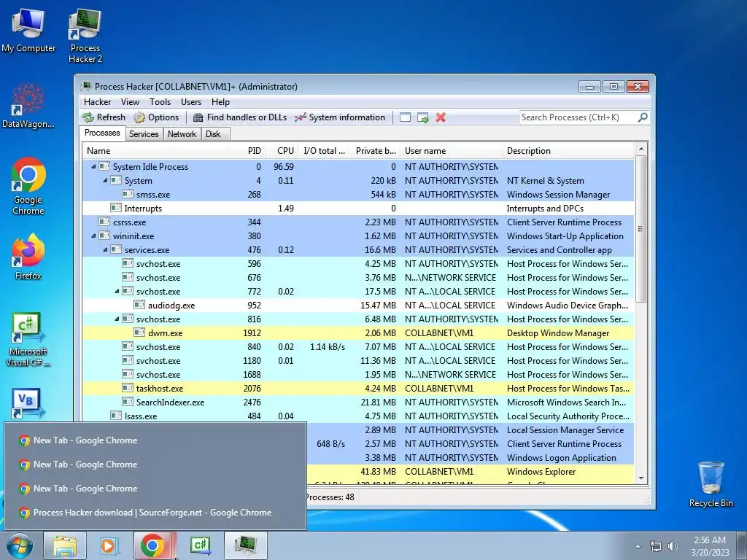747x560 pixels.
Task: Click the red X terminate window icon
Action: (x=441, y=117)
